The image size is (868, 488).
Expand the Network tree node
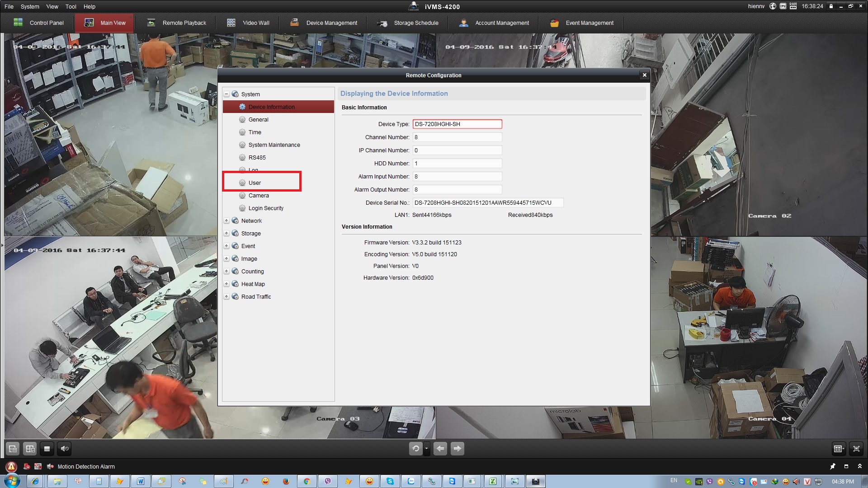(226, 221)
